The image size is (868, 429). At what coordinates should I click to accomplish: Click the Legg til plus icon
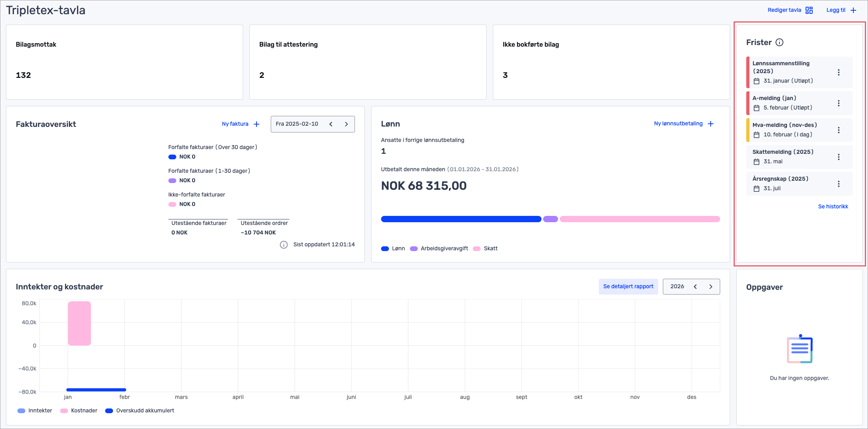click(853, 10)
